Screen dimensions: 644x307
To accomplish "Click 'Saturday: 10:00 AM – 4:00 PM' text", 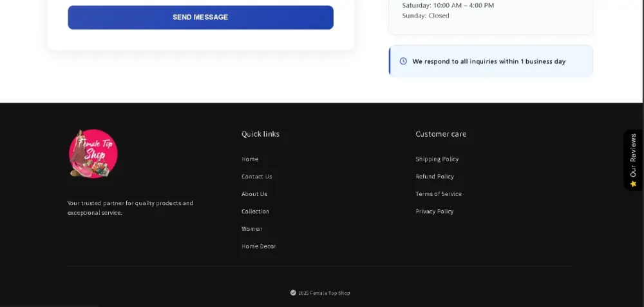I will tap(448, 5).
